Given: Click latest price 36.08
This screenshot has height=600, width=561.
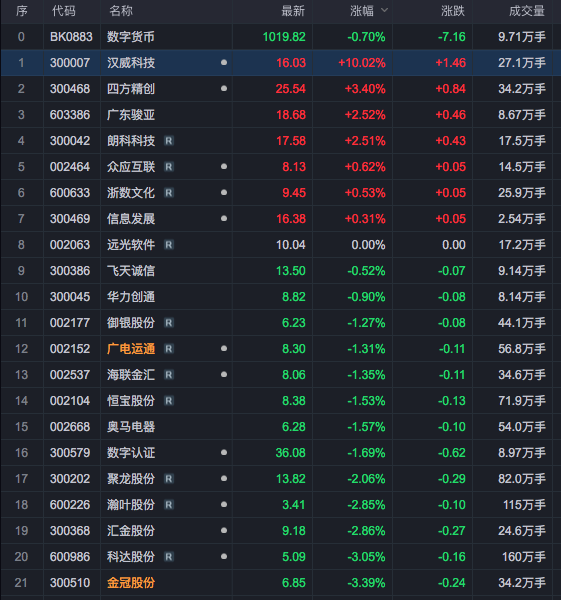Looking at the screenshot, I should tap(291, 453).
